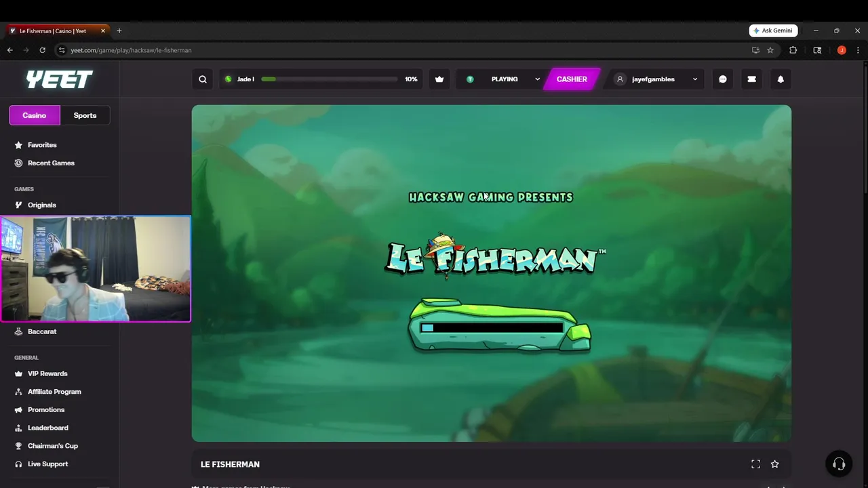Image resolution: width=868 pixels, height=488 pixels.
Task: Open browser extensions puzzle icon
Action: coord(793,50)
